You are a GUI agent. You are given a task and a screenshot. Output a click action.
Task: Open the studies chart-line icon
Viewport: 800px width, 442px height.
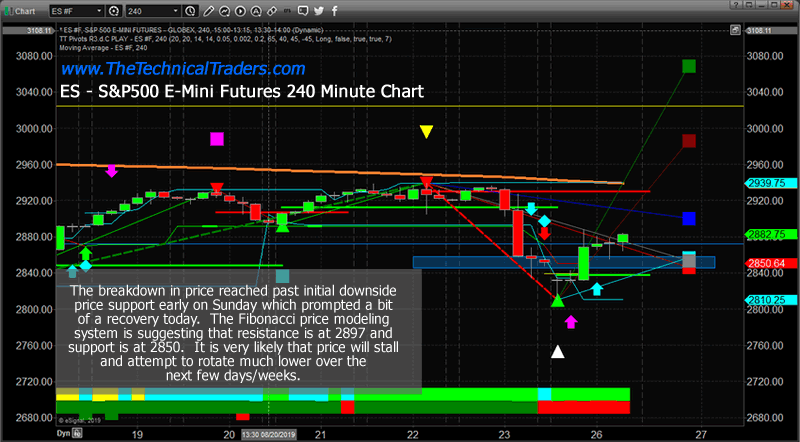point(224,11)
